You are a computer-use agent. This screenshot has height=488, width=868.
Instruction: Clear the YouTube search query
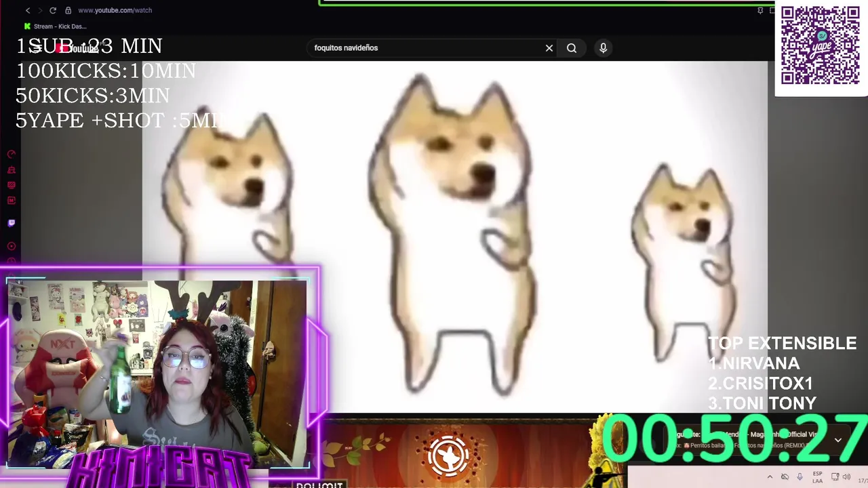pos(549,48)
